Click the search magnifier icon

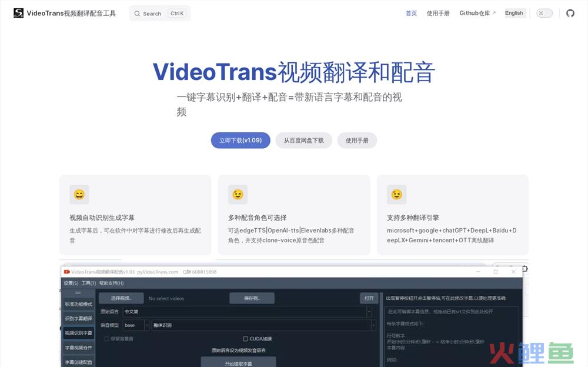[x=137, y=14]
